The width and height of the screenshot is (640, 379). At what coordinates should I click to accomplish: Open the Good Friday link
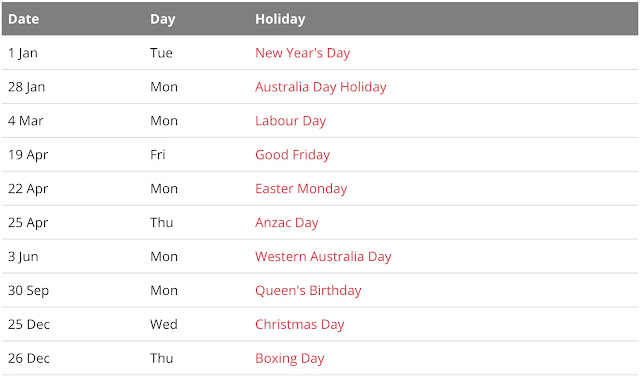coord(292,155)
